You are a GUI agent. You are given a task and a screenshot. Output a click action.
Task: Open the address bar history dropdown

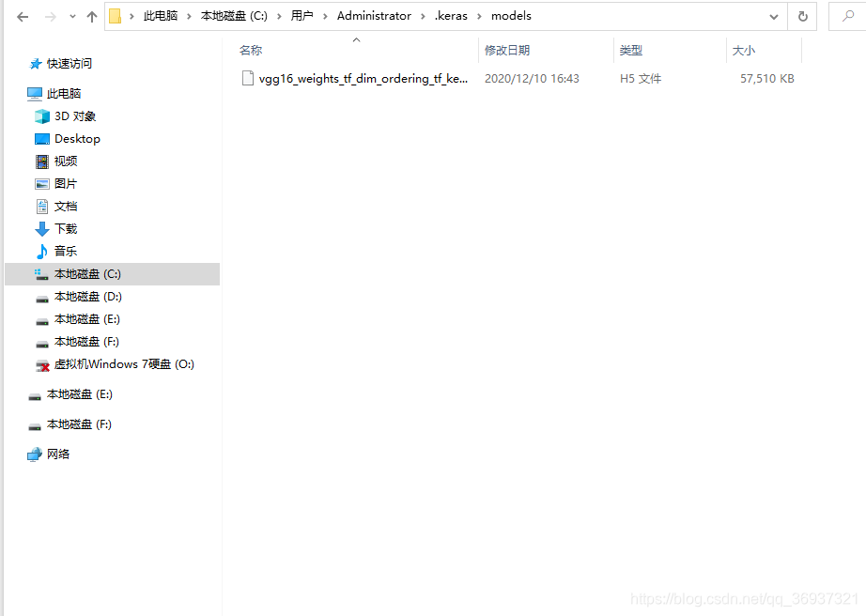click(x=773, y=16)
